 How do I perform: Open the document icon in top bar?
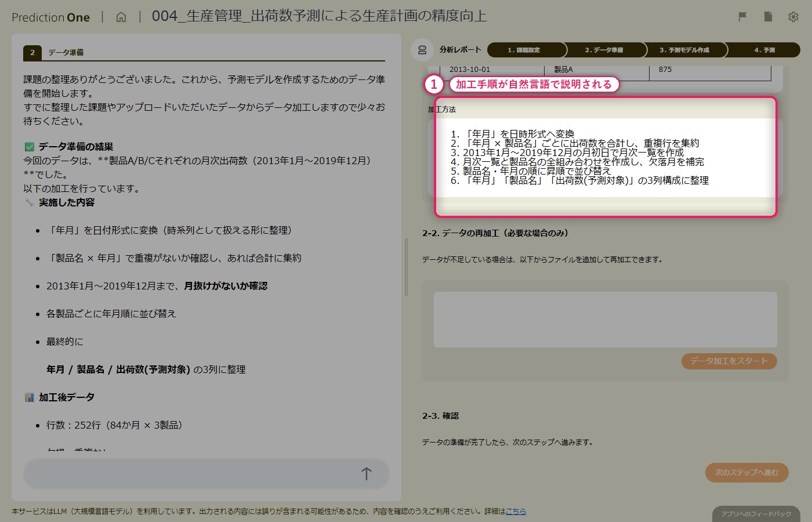768,17
